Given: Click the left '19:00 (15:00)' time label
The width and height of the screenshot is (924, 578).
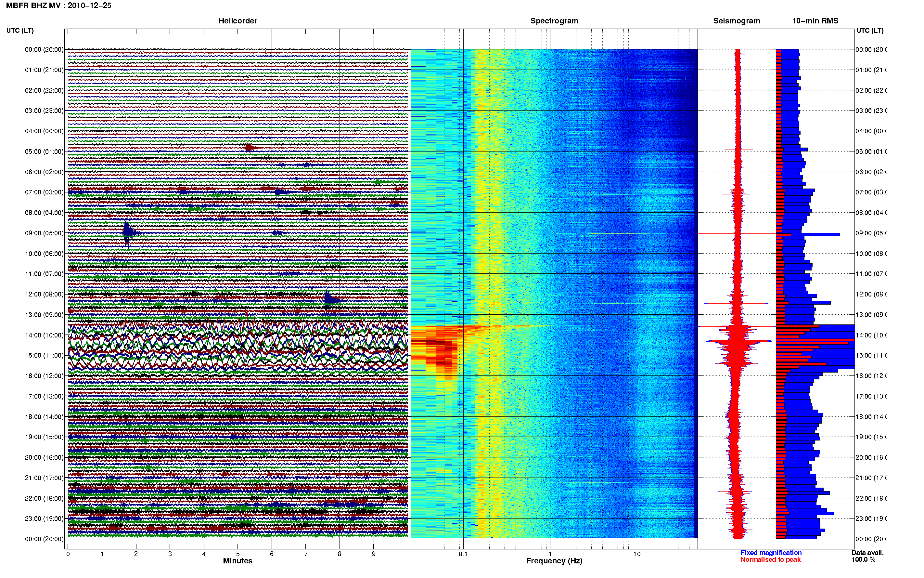Looking at the screenshot, I should (x=44, y=437).
